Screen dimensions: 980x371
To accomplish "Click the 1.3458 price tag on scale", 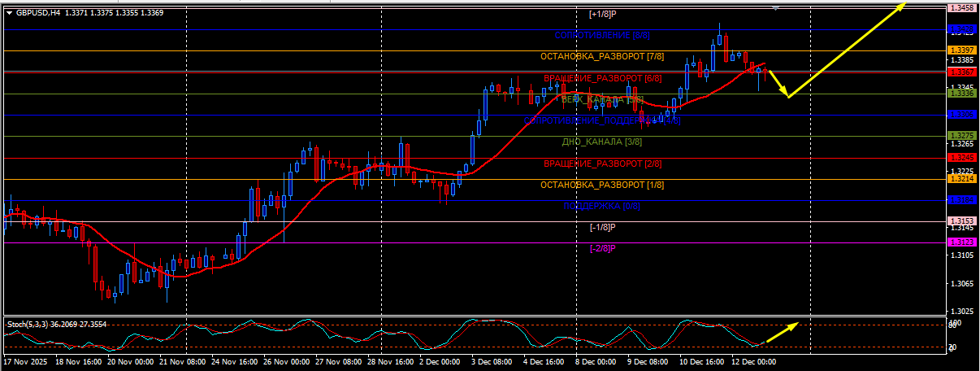I will point(961,8).
